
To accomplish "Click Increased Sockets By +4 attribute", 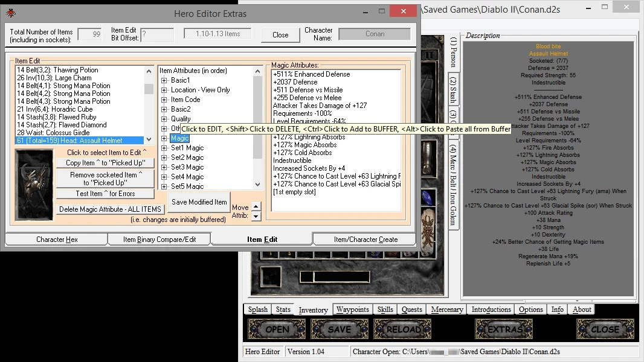I will click(x=309, y=168).
